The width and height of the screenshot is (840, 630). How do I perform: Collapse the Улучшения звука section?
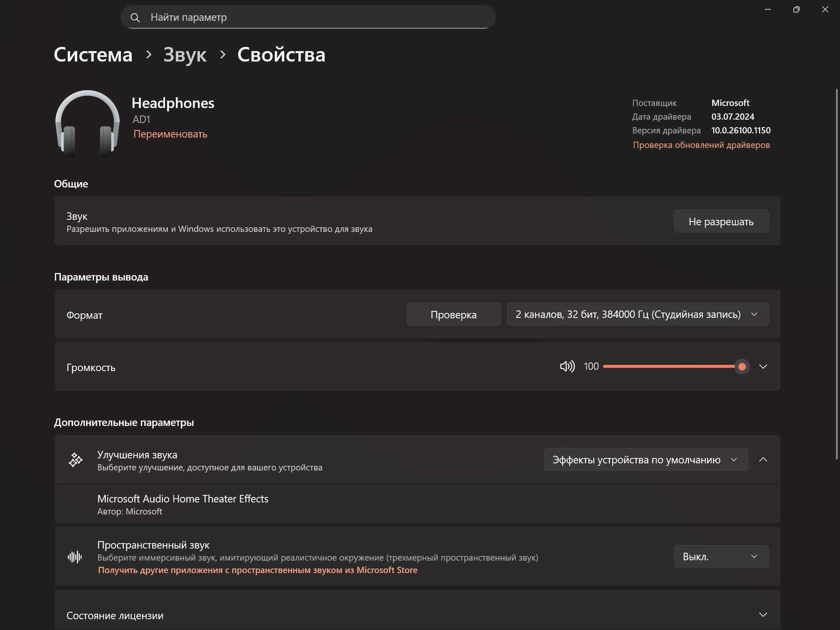763,460
